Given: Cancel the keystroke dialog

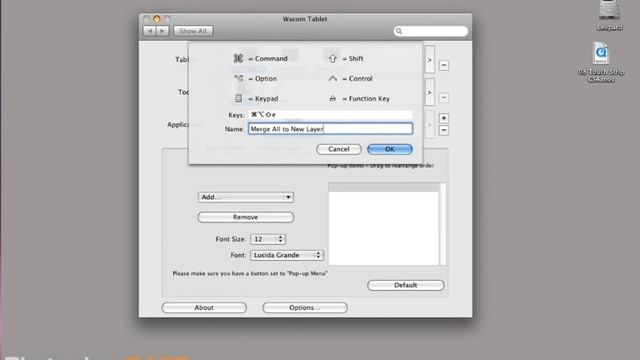Looking at the screenshot, I should click(339, 149).
